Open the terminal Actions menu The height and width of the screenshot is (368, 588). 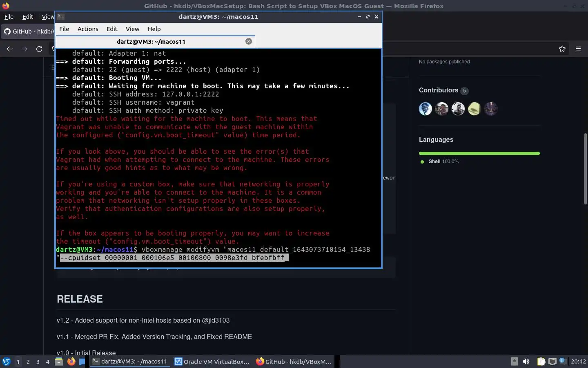point(88,29)
